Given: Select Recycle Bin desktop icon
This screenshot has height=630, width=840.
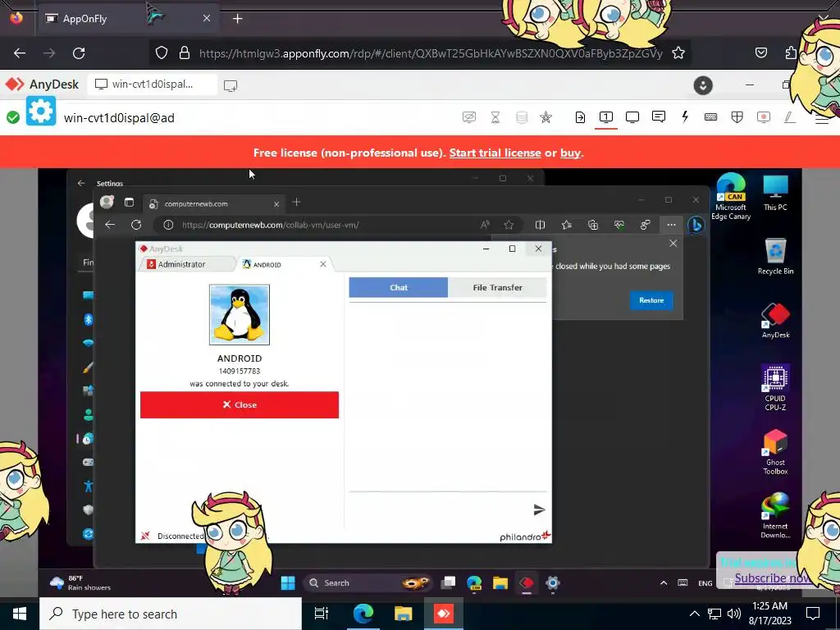Looking at the screenshot, I should point(775,257).
